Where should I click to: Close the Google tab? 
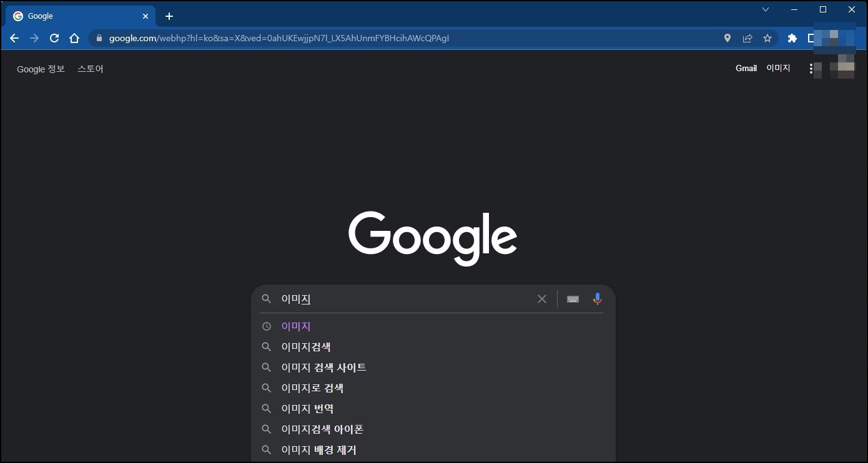(145, 16)
